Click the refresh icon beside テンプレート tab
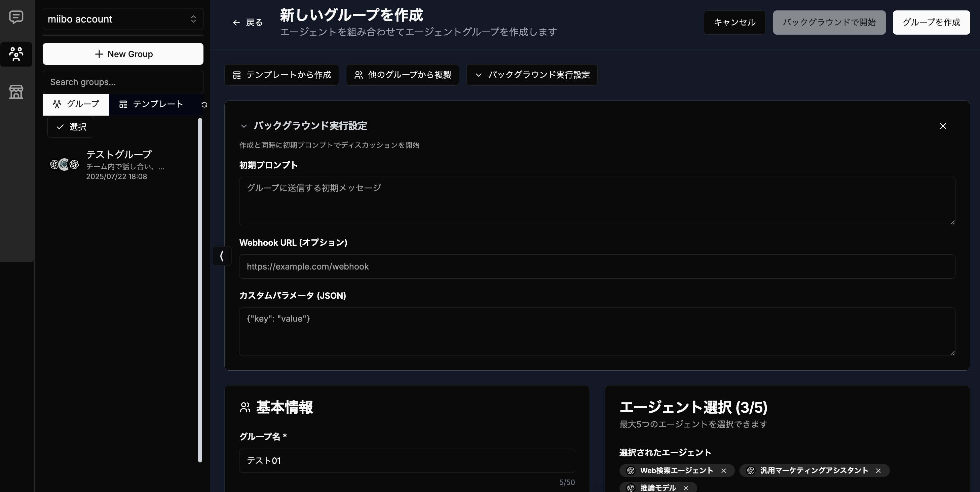Image resolution: width=980 pixels, height=492 pixels. (x=204, y=105)
